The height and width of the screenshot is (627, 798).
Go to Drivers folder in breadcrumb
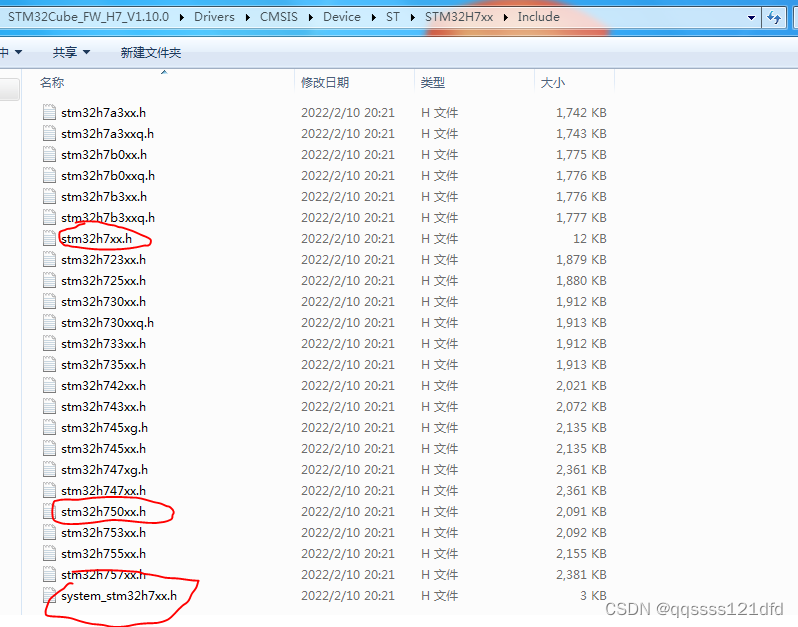coord(214,17)
